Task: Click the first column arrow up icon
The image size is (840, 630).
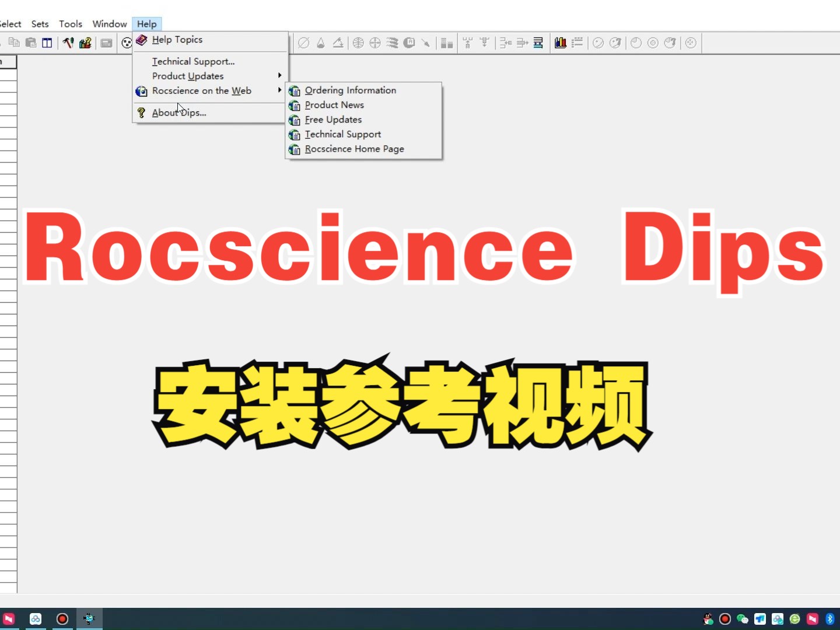Action: pos(467,43)
